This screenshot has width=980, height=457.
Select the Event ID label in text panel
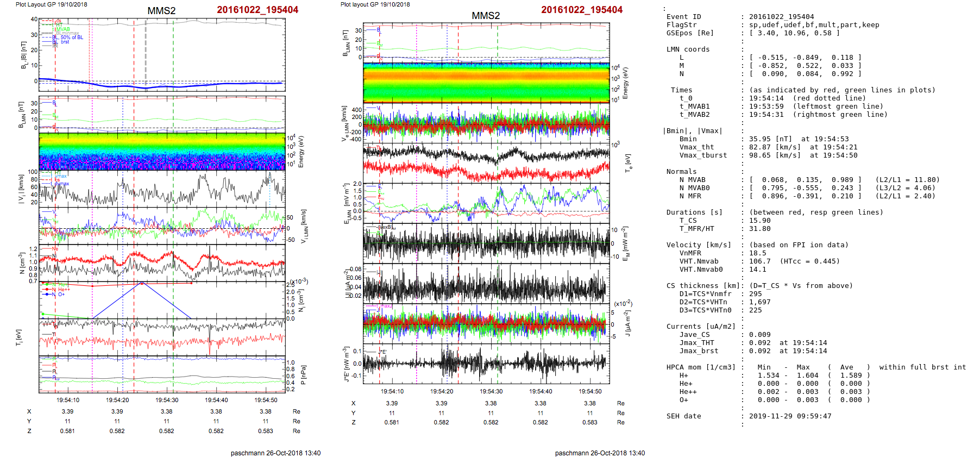[x=683, y=17]
